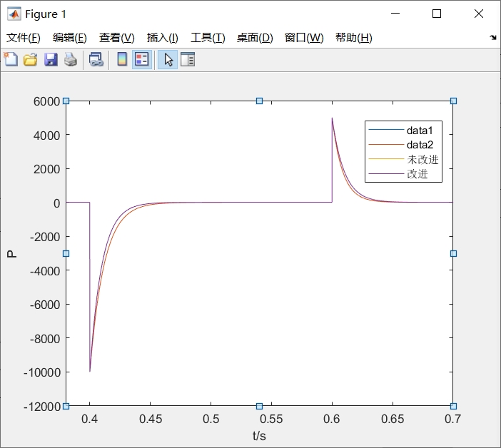
Task: Open the Property Inspector toolbar icon
Action: (188, 59)
